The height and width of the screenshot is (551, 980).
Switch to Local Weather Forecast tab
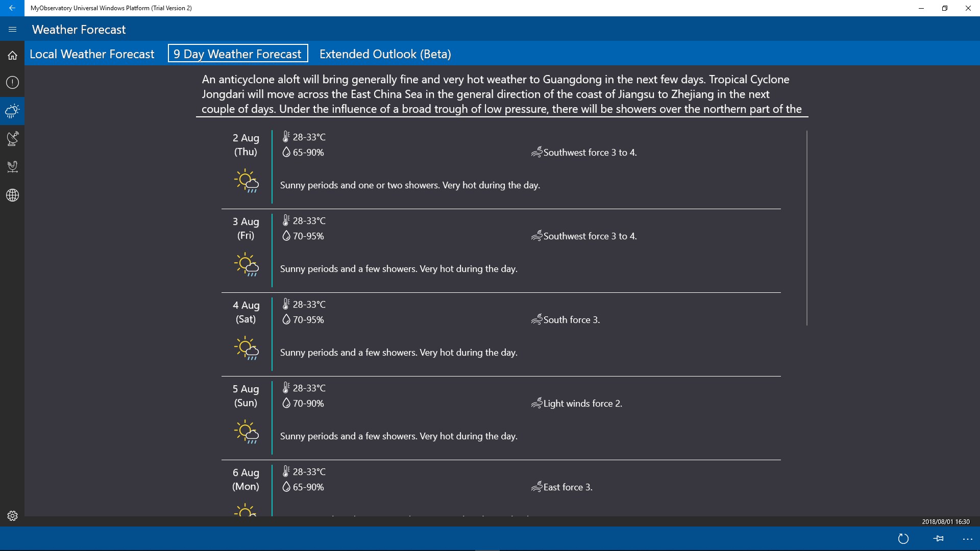92,54
